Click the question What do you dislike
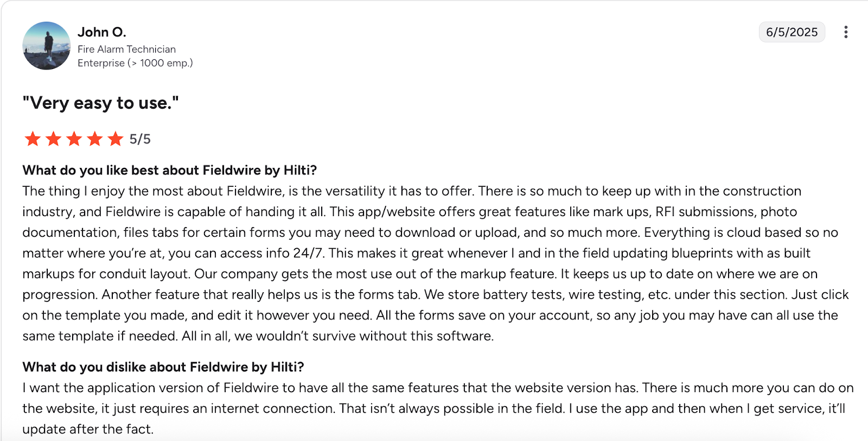This screenshot has height=441, width=868. click(164, 367)
